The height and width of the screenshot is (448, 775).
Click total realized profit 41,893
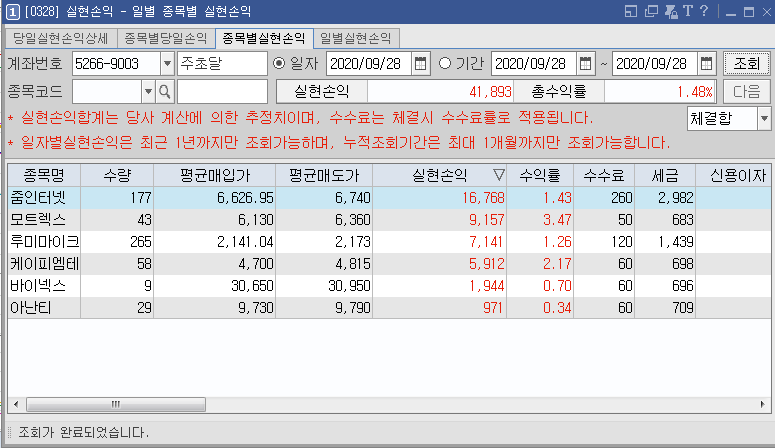point(490,91)
